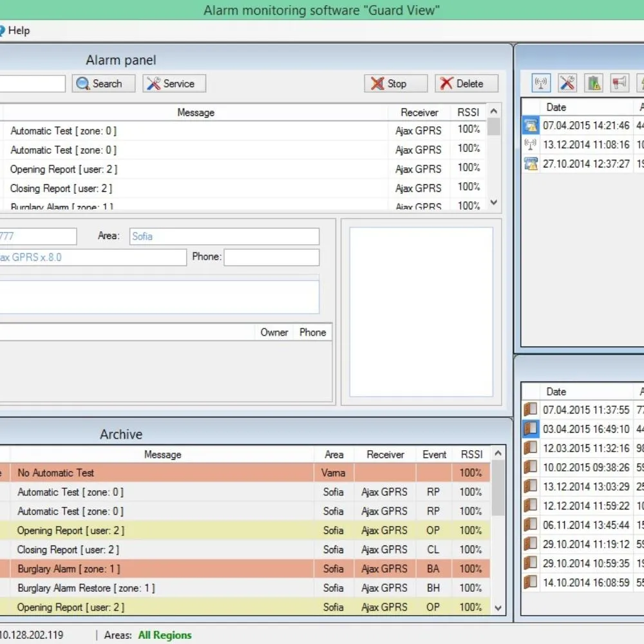Click the field showing 777
Screen dimensions: 644x644
click(x=38, y=236)
